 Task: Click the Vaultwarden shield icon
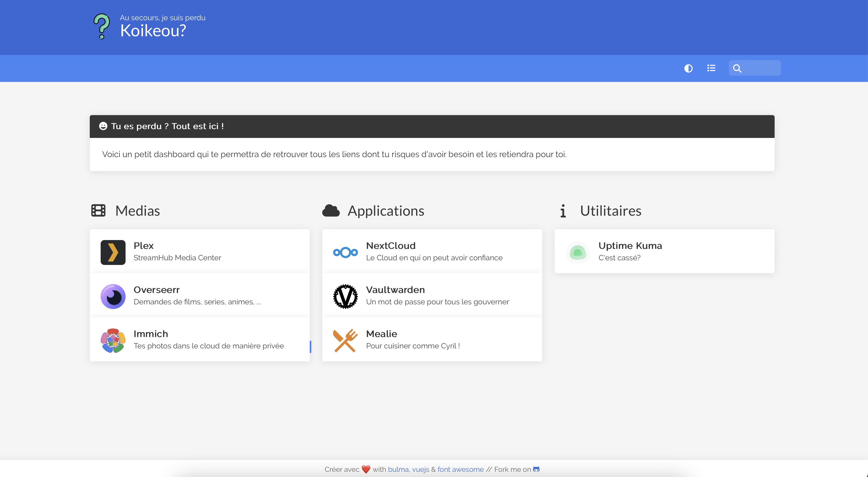pos(345,296)
